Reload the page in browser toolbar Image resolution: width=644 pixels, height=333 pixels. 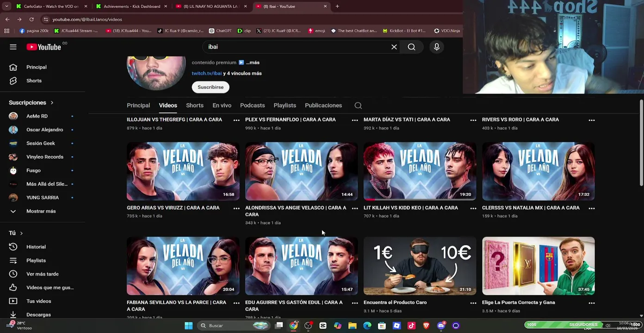(x=31, y=19)
